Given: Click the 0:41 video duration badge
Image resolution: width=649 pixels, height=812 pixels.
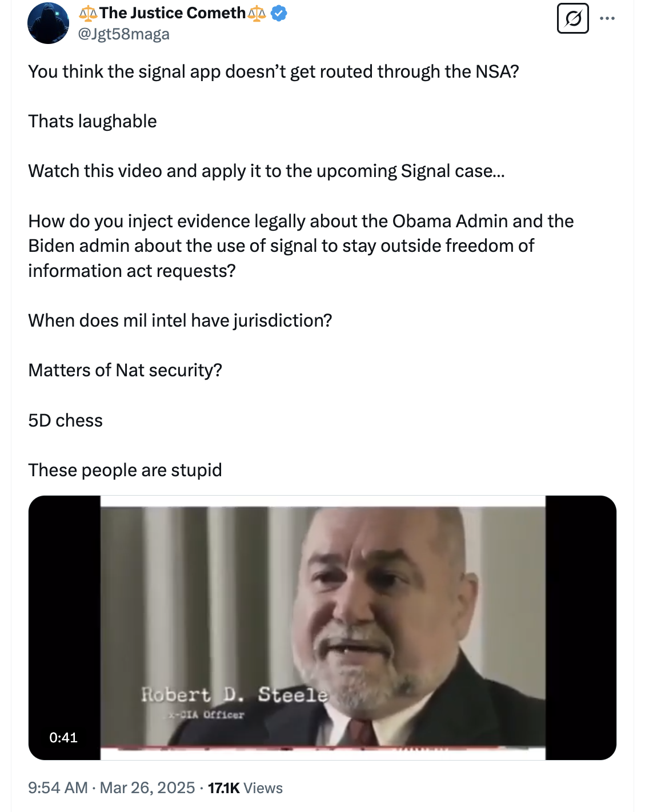Looking at the screenshot, I should click(63, 737).
